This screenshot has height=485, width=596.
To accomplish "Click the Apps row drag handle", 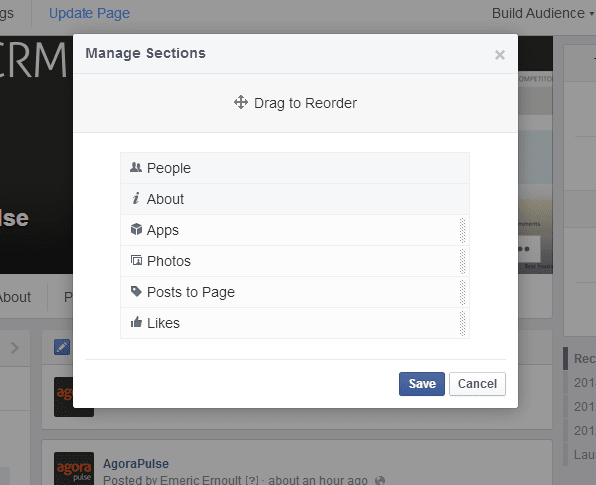I will coord(462,230).
